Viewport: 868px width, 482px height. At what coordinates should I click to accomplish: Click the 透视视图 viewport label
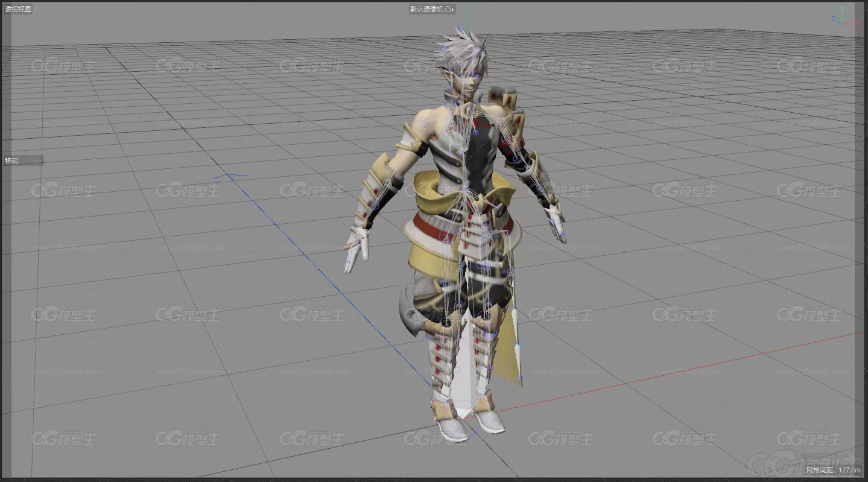[x=18, y=9]
